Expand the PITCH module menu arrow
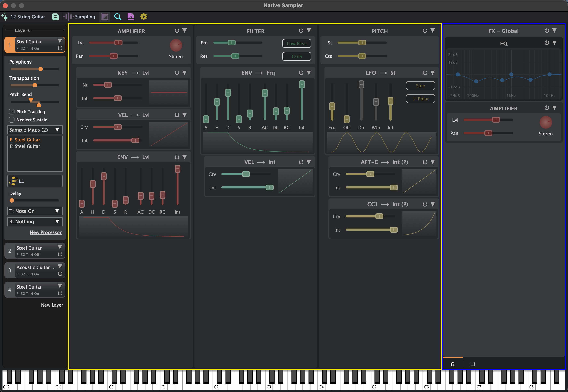 [x=433, y=30]
